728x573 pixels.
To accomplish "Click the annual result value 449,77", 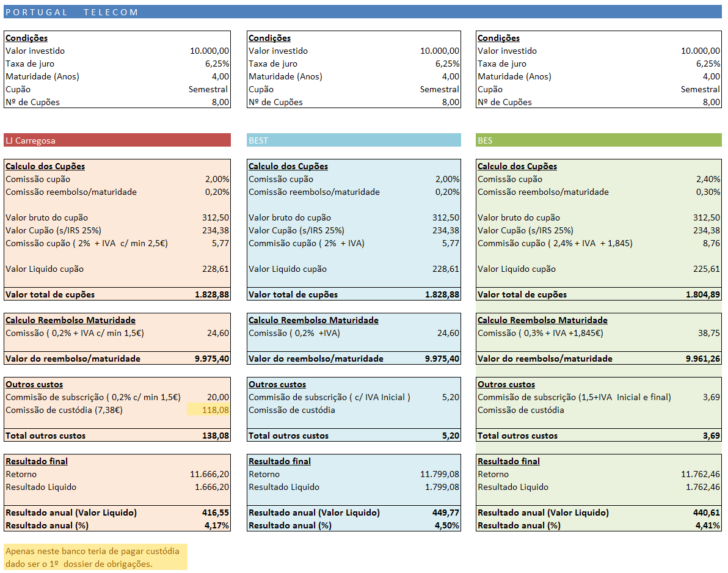I will tap(446, 513).
